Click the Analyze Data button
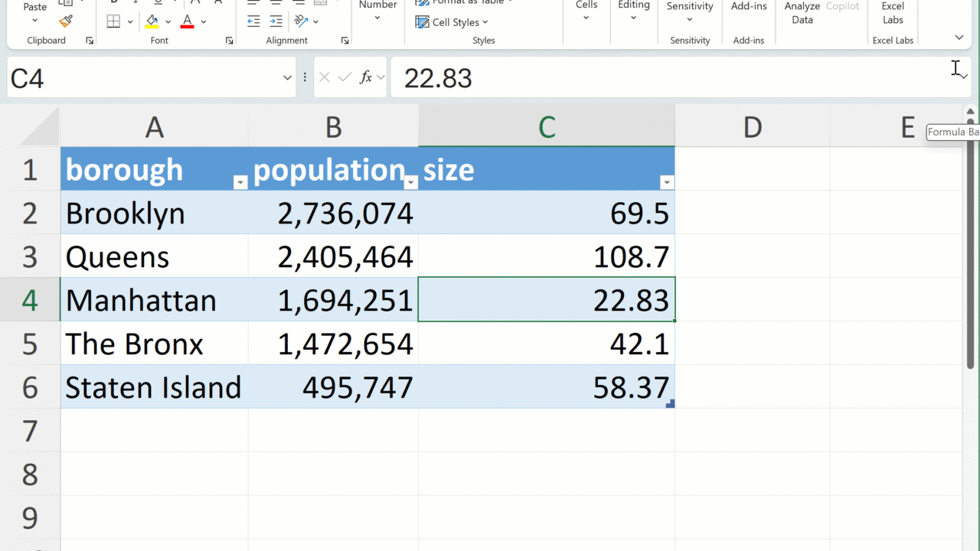 [802, 13]
